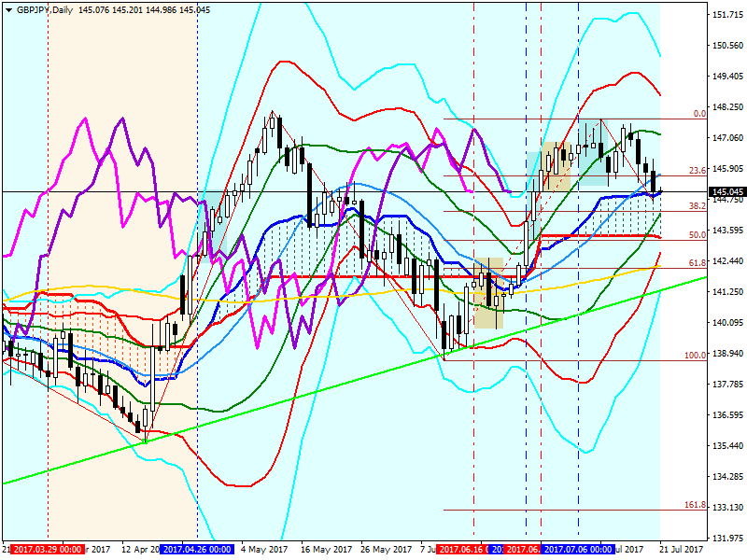Select the 2017.03.29 00:00 red date marker
This screenshot has height=560, width=747.
pos(48,550)
